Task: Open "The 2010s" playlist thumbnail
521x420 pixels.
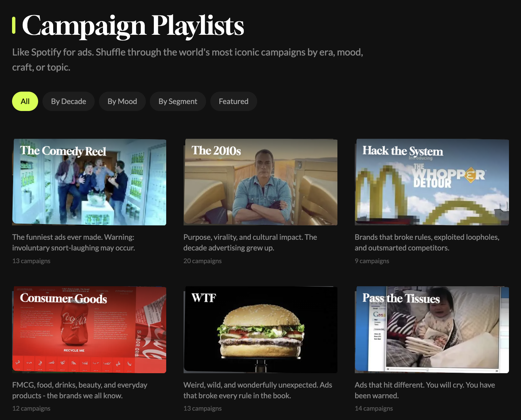Action: point(260,182)
